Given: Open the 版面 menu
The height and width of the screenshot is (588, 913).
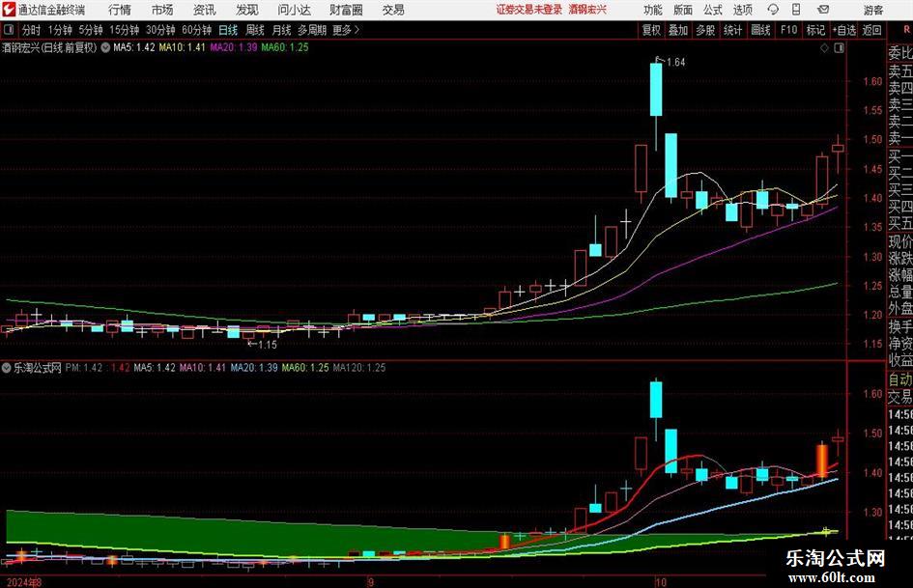Looking at the screenshot, I should (x=682, y=10).
